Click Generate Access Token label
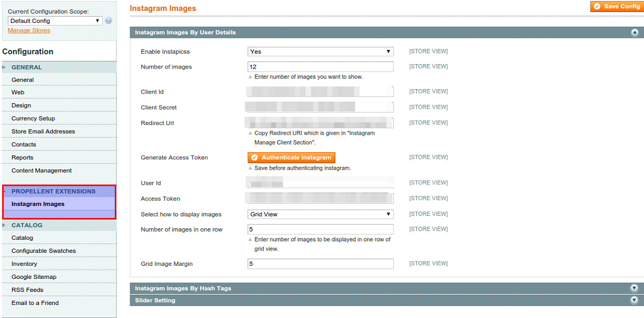644x318 pixels. coord(174,158)
